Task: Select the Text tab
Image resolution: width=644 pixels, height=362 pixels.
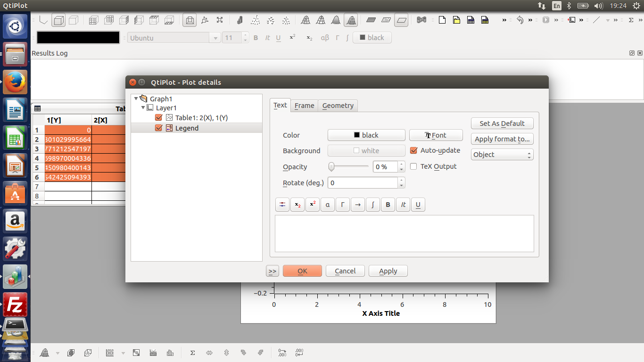Action: pyautogui.click(x=280, y=105)
